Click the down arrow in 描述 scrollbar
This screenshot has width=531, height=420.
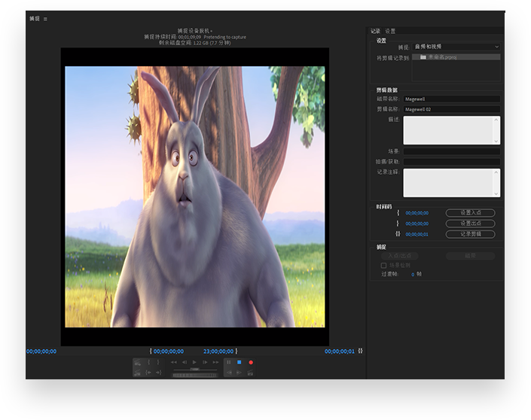[x=496, y=141]
